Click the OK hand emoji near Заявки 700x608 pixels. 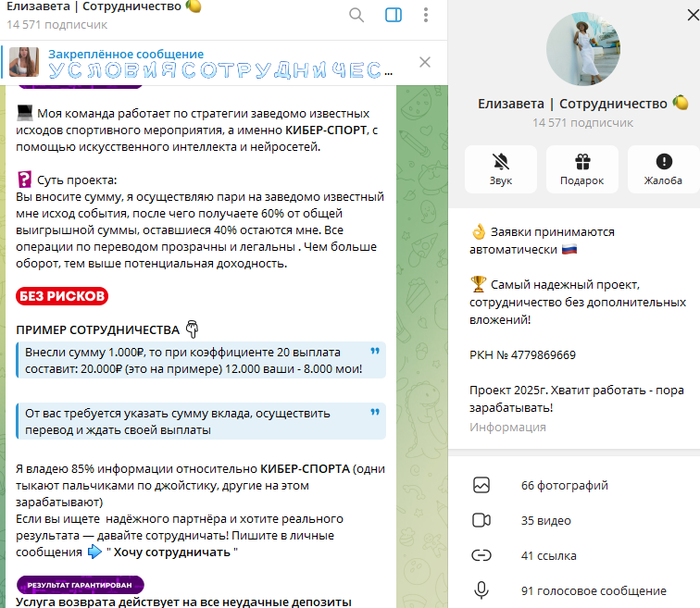tap(478, 231)
